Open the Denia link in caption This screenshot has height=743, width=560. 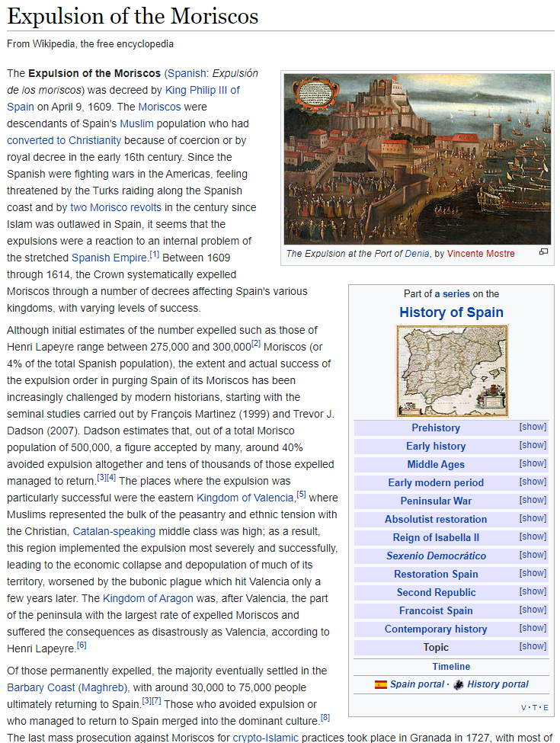(x=417, y=254)
